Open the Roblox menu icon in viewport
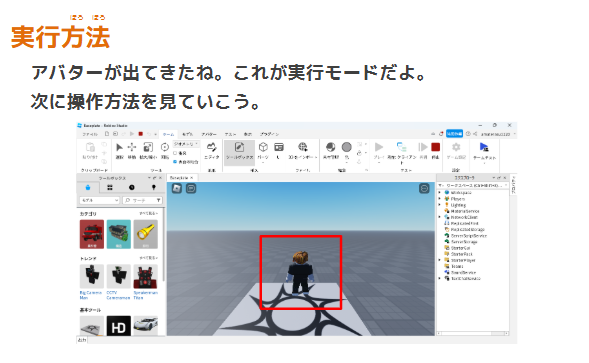Image resolution: width=589 pixels, height=363 pixels. pos(177,188)
